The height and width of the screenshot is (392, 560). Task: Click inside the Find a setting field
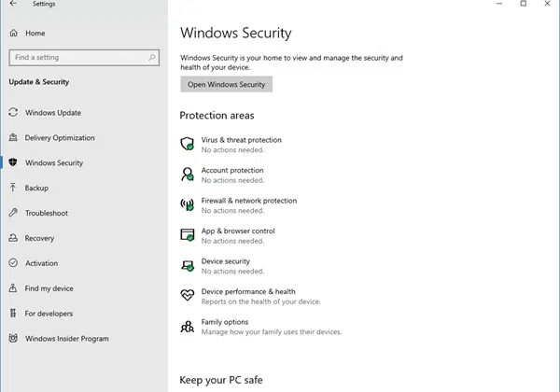coord(84,58)
